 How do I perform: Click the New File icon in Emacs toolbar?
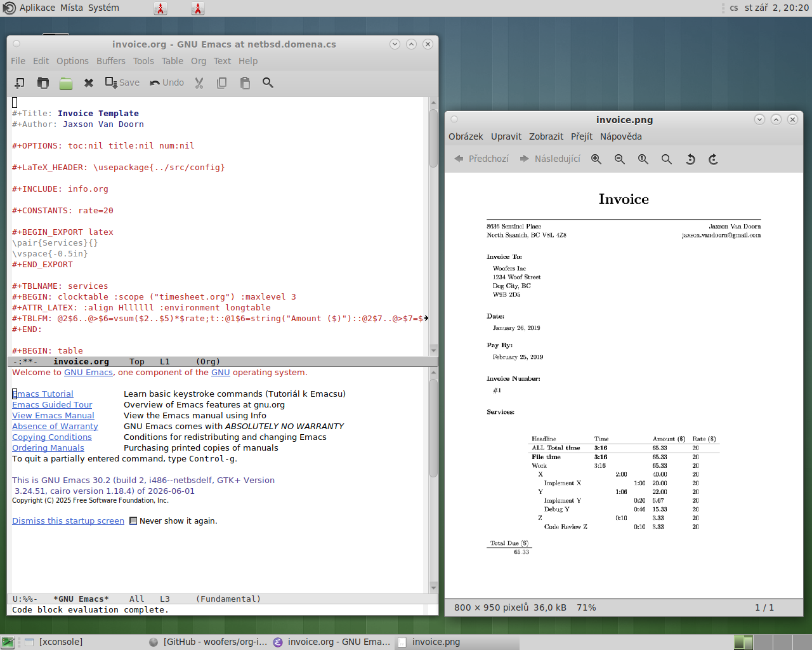click(20, 83)
